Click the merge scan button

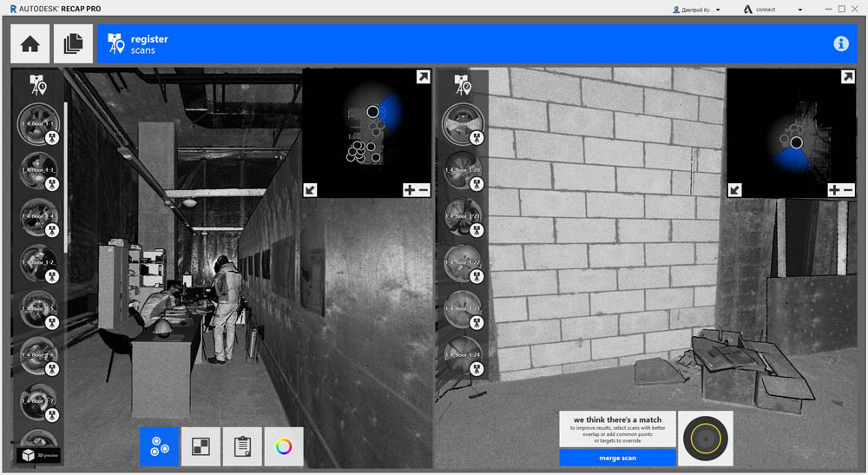(x=617, y=458)
